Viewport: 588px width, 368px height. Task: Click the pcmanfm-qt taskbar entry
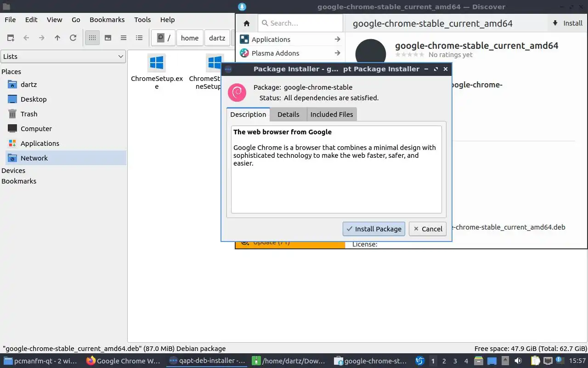pyautogui.click(x=40, y=361)
